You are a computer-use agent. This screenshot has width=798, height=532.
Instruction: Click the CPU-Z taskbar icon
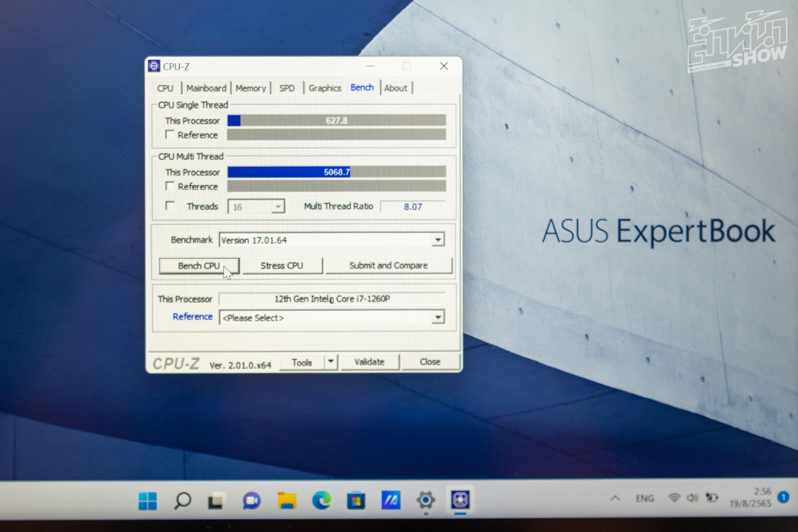click(x=460, y=500)
